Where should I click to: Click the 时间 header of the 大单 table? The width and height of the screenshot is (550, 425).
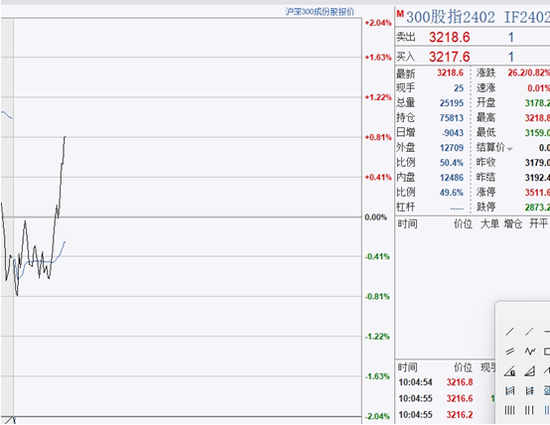[x=407, y=223]
